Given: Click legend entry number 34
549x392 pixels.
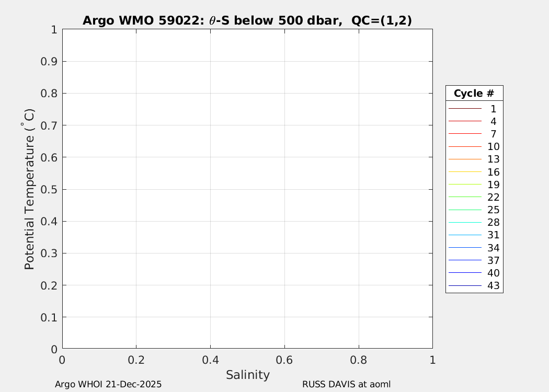Looking at the screenshot, I should pyautogui.click(x=493, y=248).
